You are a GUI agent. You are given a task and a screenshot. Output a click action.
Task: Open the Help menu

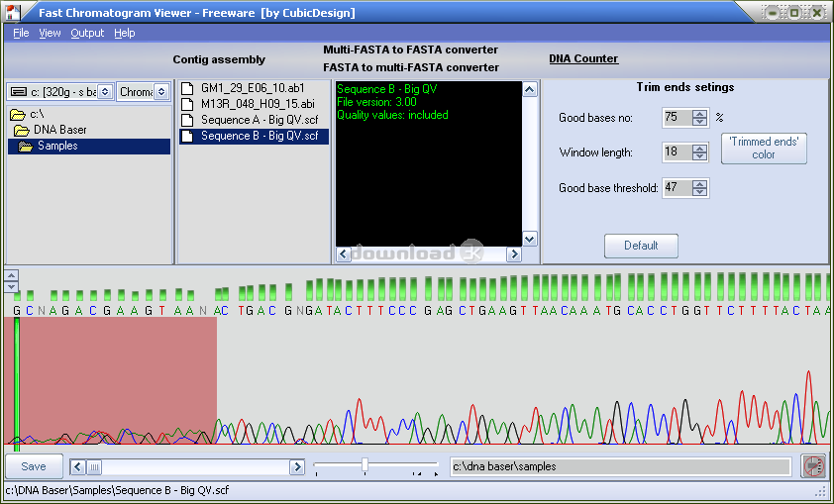(x=125, y=33)
